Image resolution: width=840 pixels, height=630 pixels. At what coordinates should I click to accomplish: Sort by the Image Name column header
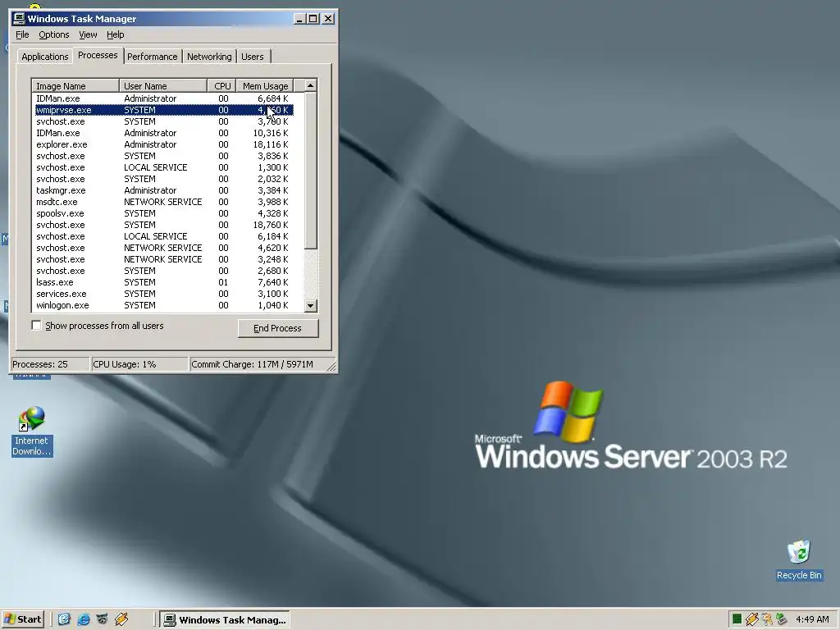tap(75, 85)
